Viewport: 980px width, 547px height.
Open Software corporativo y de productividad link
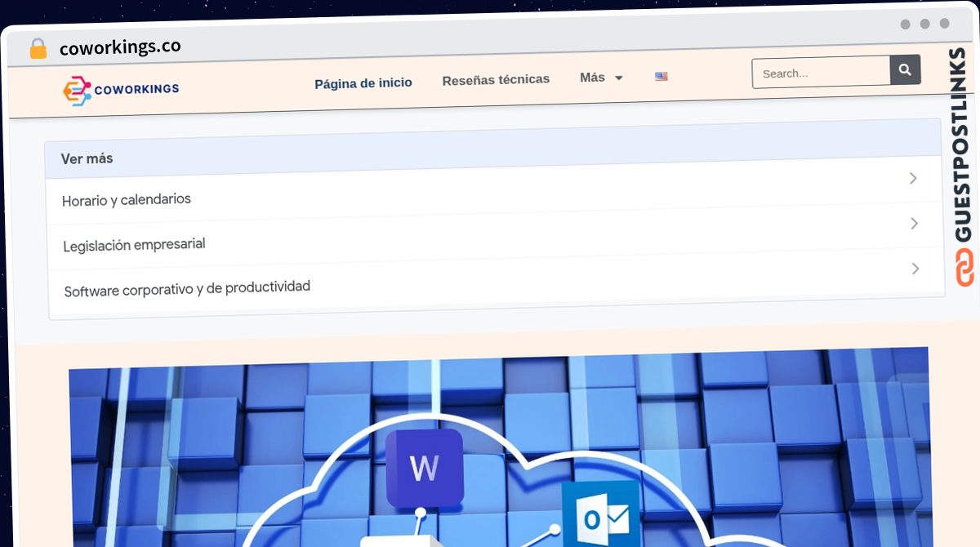click(x=187, y=288)
